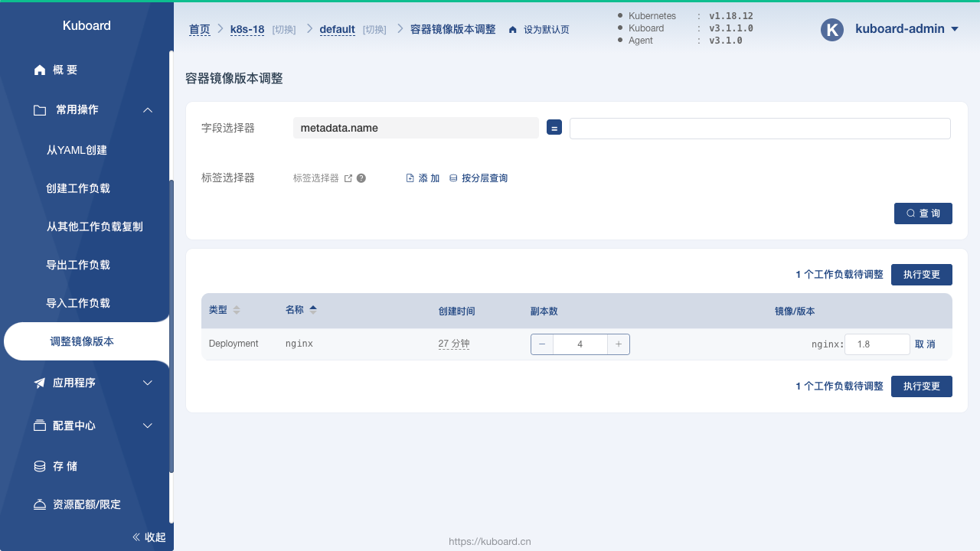Select 创建工作负载 menu item
980x551 pixels.
tap(78, 188)
